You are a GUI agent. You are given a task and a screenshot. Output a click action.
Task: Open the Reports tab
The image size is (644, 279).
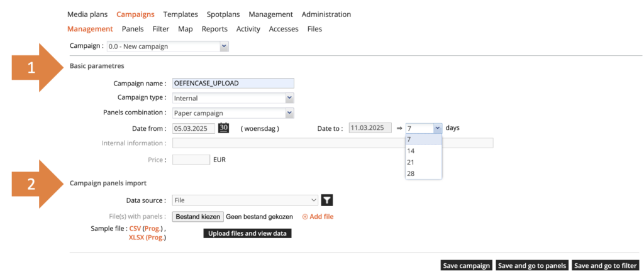214,29
